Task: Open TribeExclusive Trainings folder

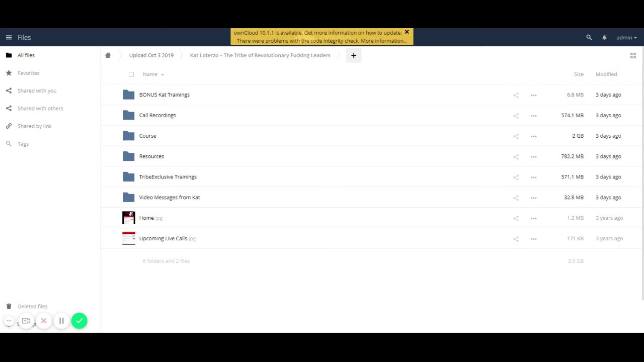Action: click(x=168, y=177)
